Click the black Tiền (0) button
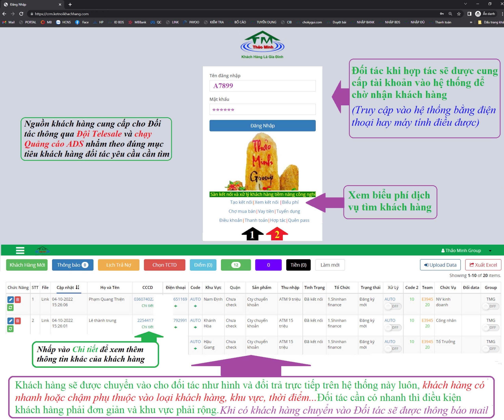Screen dimensions: 504x420 coord(298,265)
